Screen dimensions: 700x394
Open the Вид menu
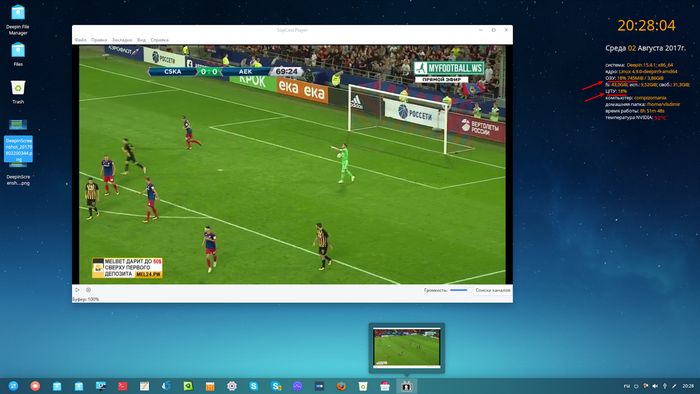[142, 40]
